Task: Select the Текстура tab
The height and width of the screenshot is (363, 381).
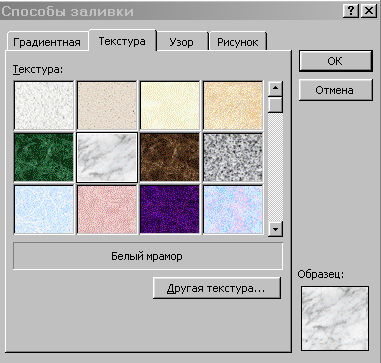Action: [x=122, y=41]
